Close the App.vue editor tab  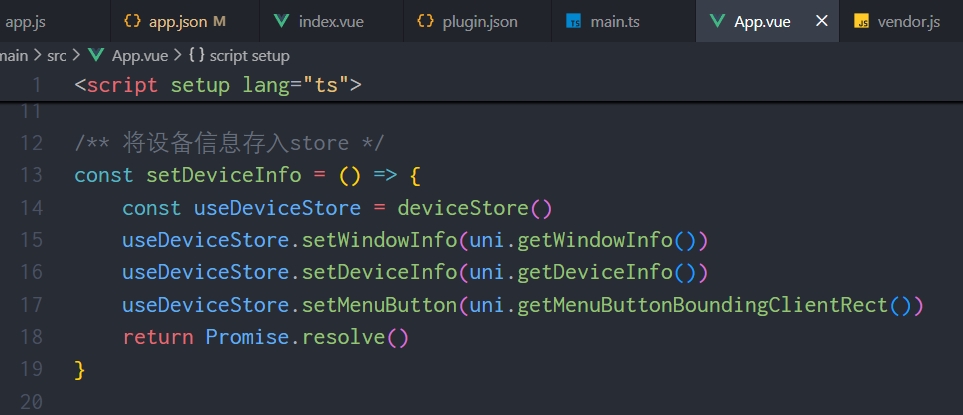point(821,21)
